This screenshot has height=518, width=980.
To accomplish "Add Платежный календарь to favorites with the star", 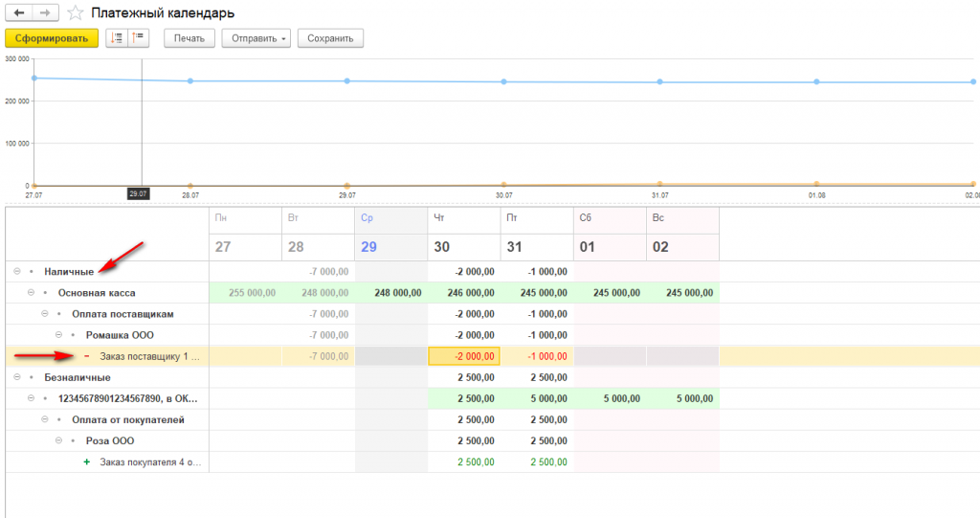I will coord(75,12).
